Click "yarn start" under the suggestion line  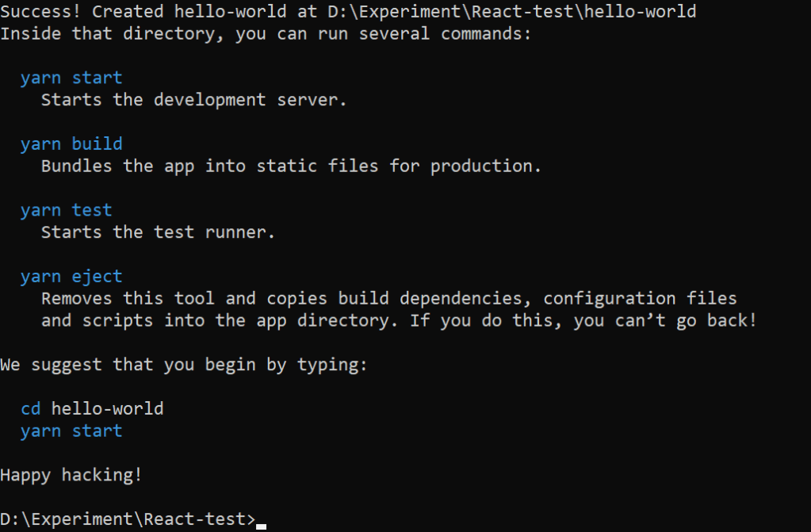[71, 431]
